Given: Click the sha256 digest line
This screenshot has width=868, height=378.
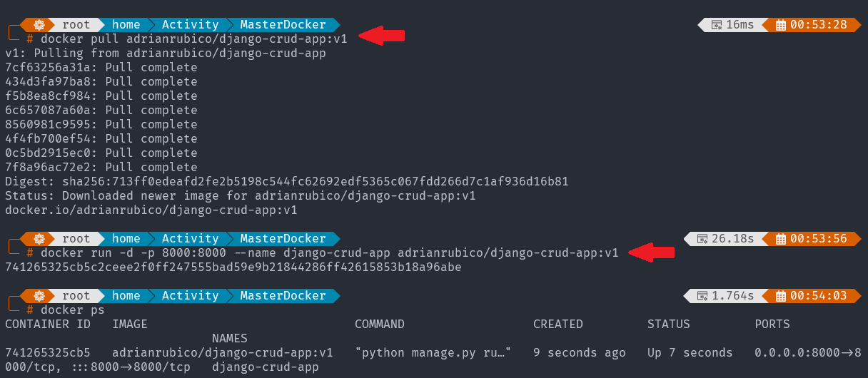Looking at the screenshot, I should [287, 182].
